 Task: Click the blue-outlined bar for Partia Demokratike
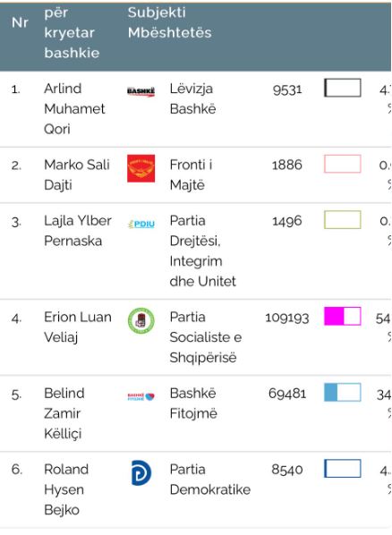[x=343, y=469]
